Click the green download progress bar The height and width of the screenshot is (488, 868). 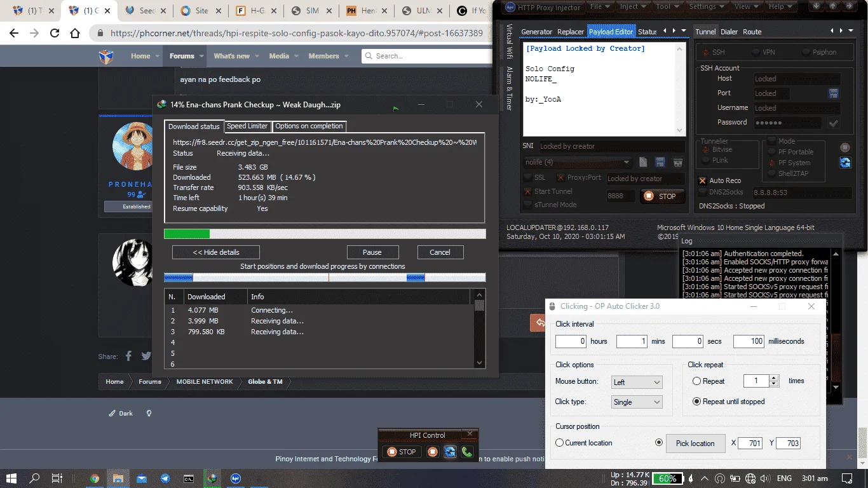point(325,234)
